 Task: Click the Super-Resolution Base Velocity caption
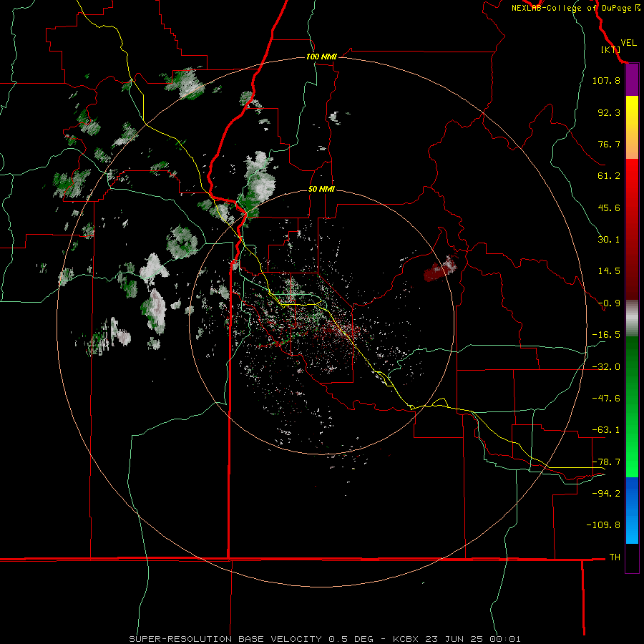click(x=325, y=639)
